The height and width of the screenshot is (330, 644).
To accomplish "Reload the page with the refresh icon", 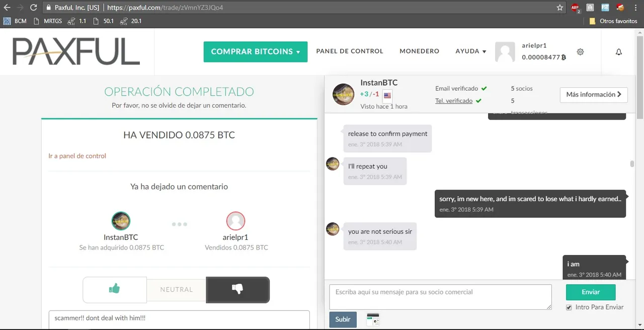I will click(34, 8).
